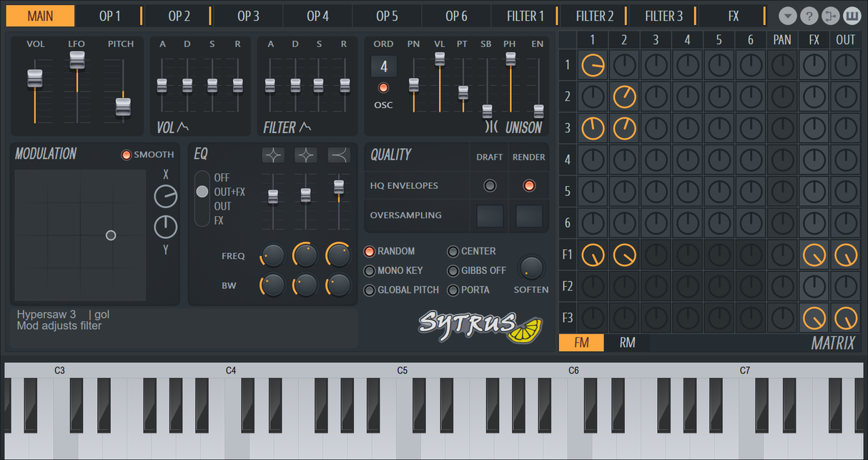Select the third EQ band low-pass shape icon
Viewport: 868px width, 460px height.
point(337,155)
